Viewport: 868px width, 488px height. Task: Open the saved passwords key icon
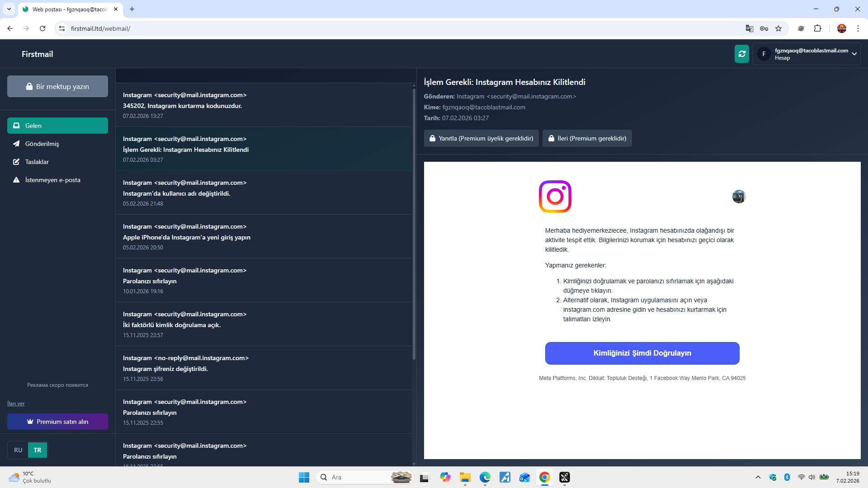pyautogui.click(x=764, y=28)
